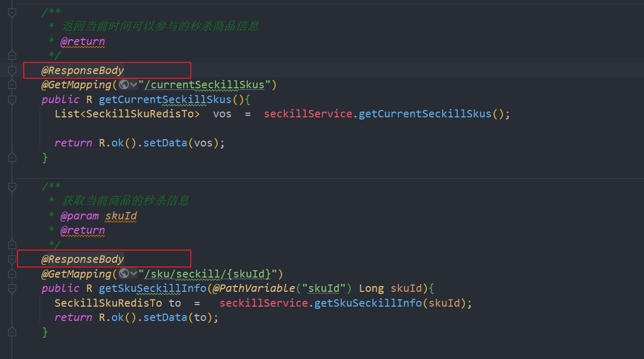Click the "Long" parameter type
Image resolution: width=644 pixels, height=359 pixels.
point(371,288)
